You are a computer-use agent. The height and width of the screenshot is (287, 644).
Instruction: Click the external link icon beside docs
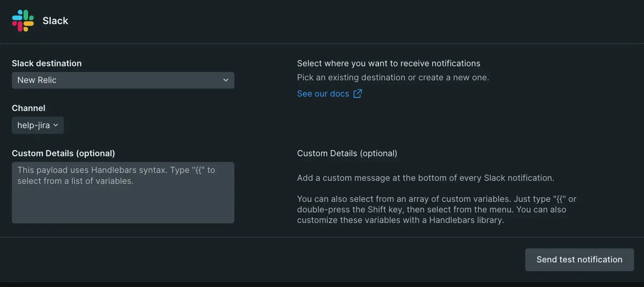click(x=357, y=93)
